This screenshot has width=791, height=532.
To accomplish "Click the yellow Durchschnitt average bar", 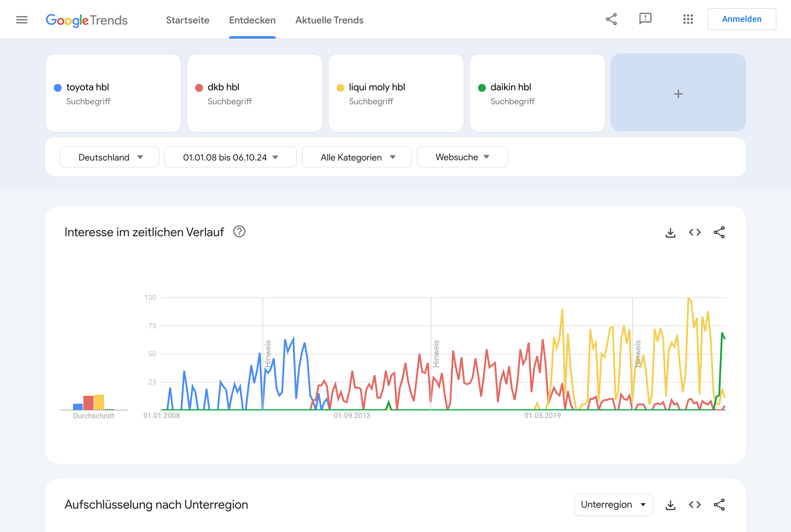I will [99, 402].
